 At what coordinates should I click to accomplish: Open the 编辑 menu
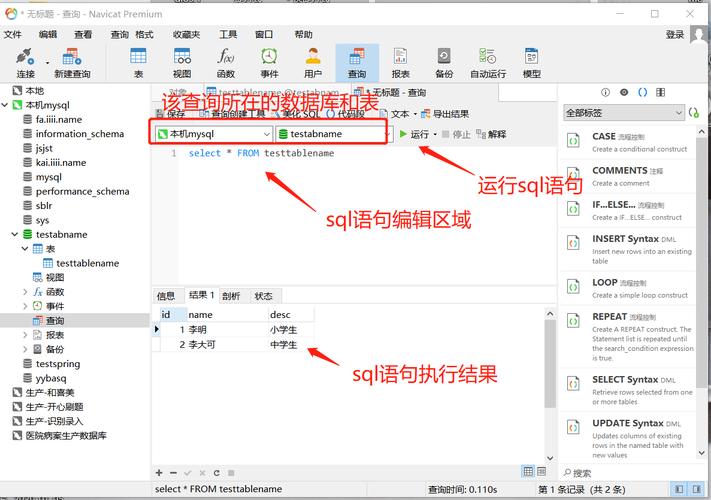tap(48, 34)
